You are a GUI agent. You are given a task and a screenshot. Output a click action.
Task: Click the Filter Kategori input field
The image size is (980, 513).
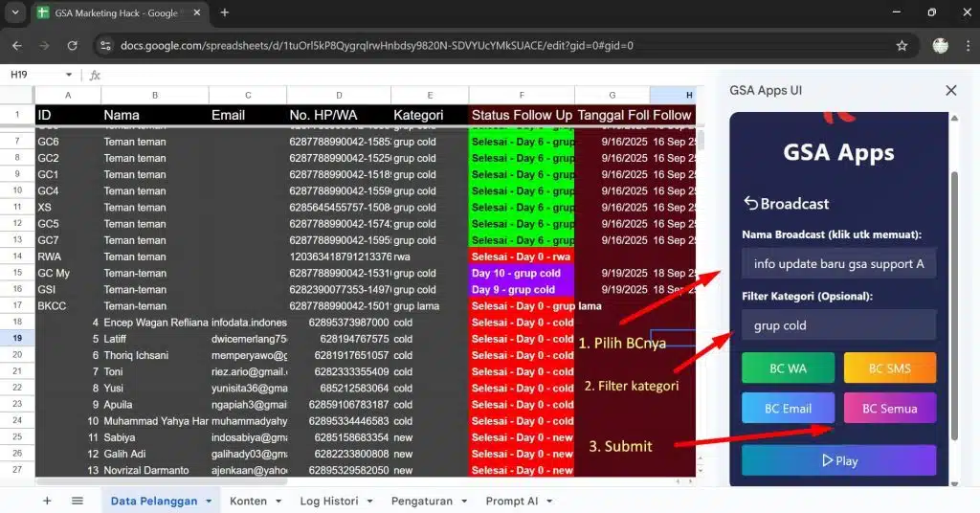pos(838,324)
